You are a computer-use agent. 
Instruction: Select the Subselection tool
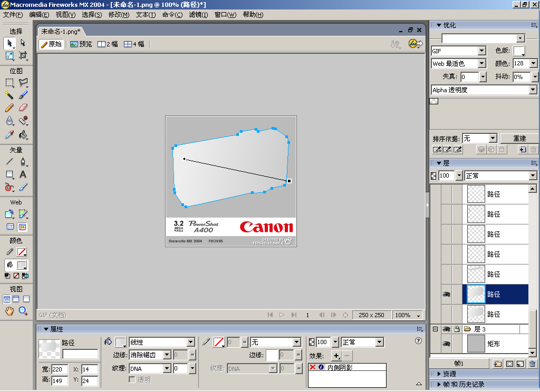tap(23, 43)
